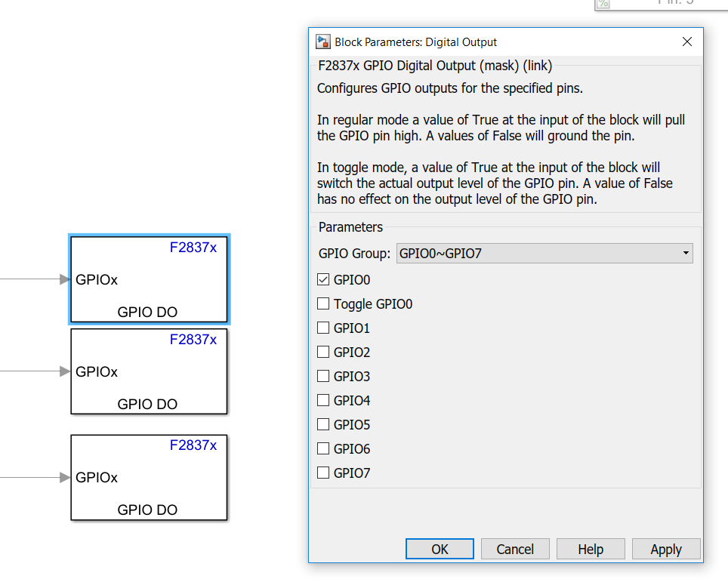Screen dimensions: 728x582
Task: Check the GPIO2 checkbox
Action: click(x=323, y=352)
